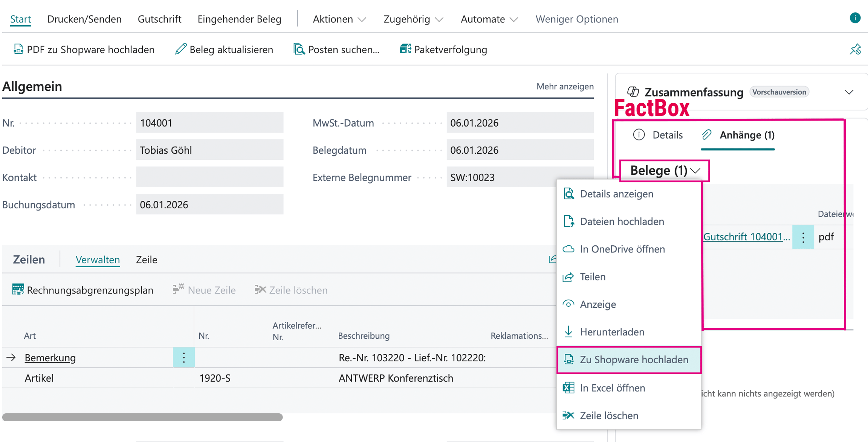Click the pin icon in toolbar corner
The height and width of the screenshot is (442, 868).
tap(855, 49)
